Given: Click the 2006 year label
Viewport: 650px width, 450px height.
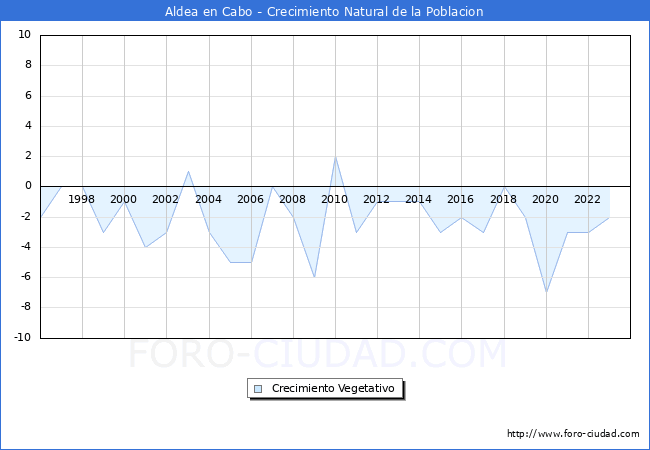Looking at the screenshot, I should point(250,199).
